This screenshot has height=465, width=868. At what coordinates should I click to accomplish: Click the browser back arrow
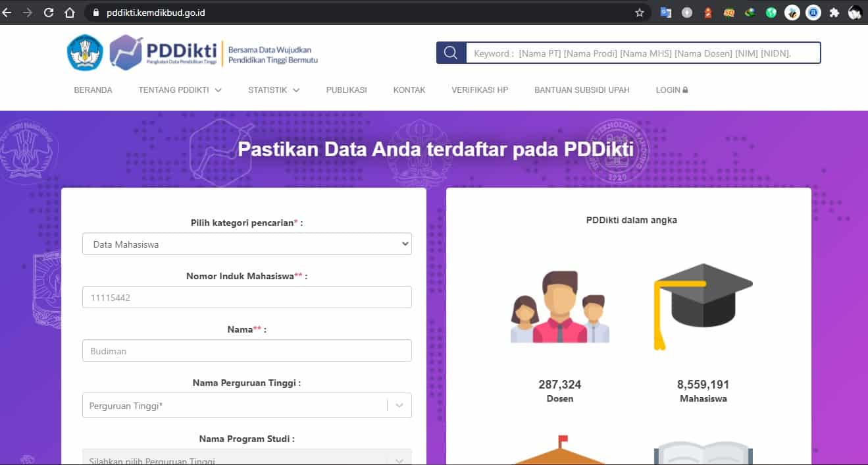click(x=7, y=12)
